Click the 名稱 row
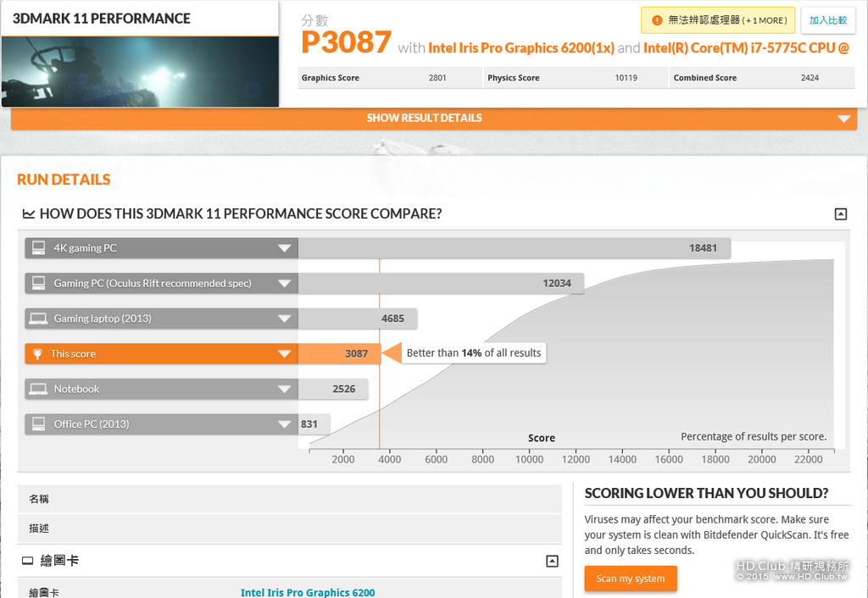This screenshot has width=868, height=598. tap(290, 499)
